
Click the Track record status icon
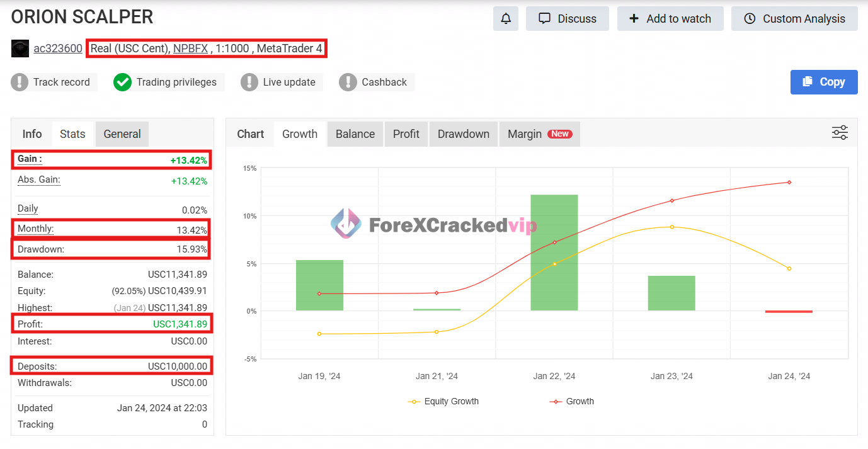point(20,82)
